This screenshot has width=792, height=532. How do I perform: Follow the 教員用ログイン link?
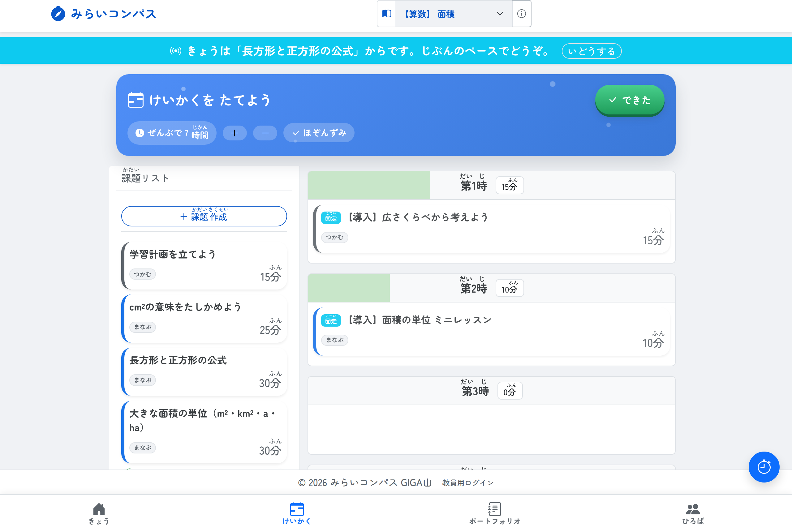(x=468, y=483)
